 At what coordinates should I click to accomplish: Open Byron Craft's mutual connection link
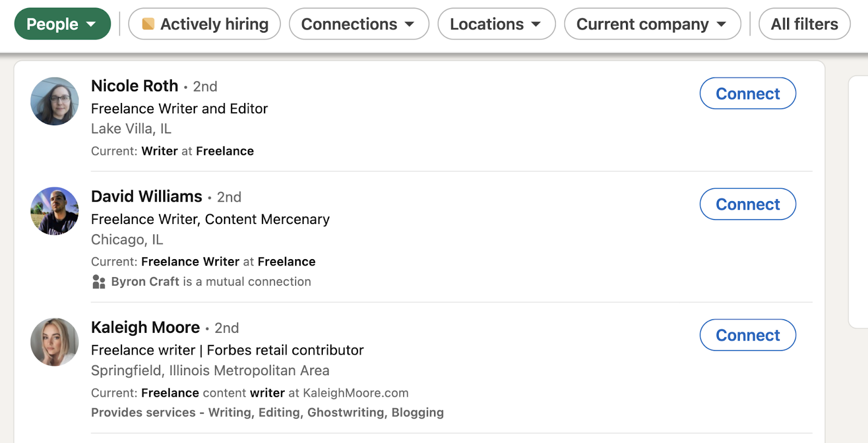click(144, 281)
